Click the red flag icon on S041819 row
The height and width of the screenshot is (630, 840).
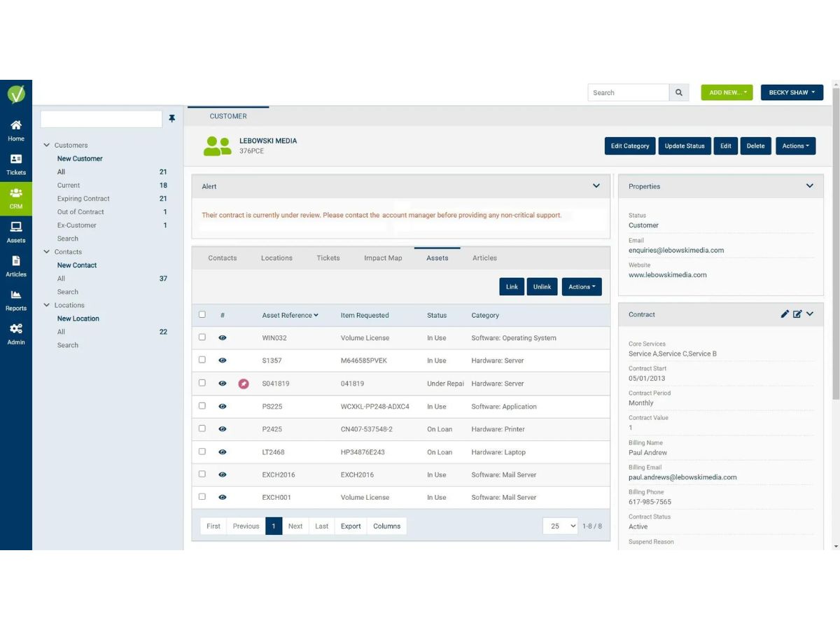point(244,384)
